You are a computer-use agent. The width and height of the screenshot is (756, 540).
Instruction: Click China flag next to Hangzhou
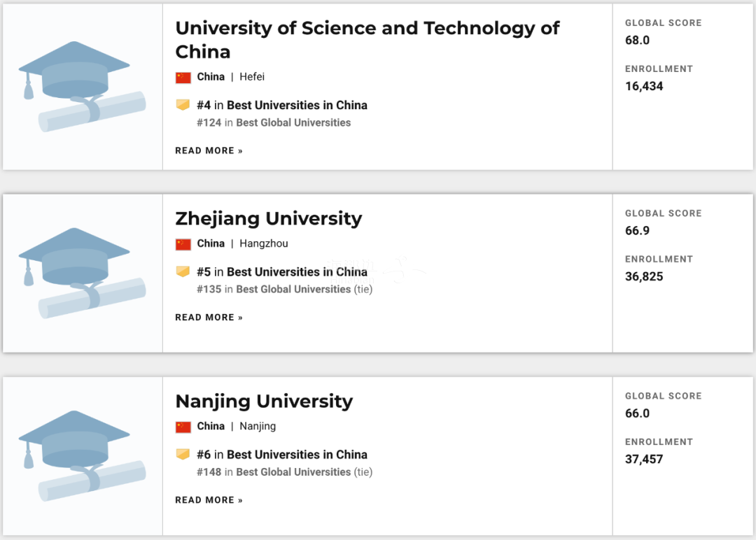pos(183,244)
